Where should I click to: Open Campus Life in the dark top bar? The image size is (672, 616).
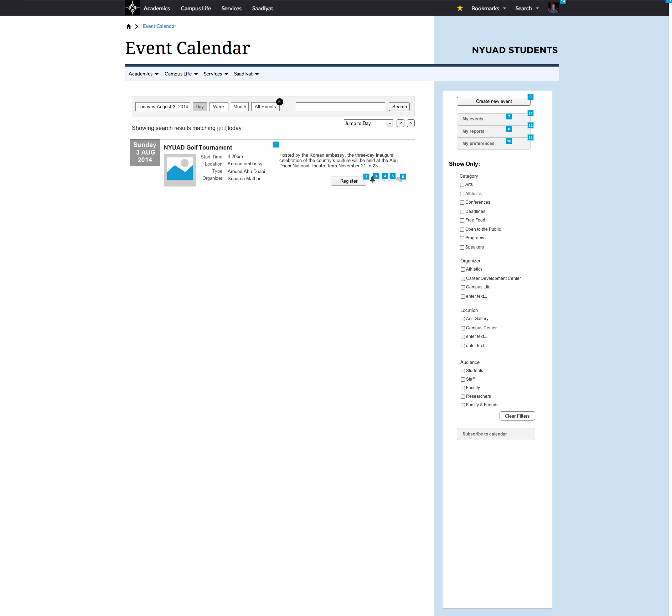[196, 8]
